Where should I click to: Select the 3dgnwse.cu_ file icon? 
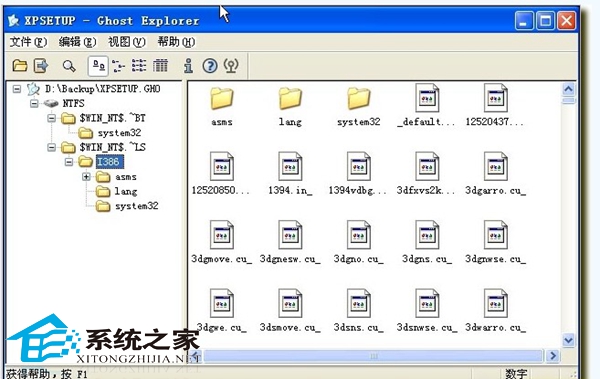(496, 235)
